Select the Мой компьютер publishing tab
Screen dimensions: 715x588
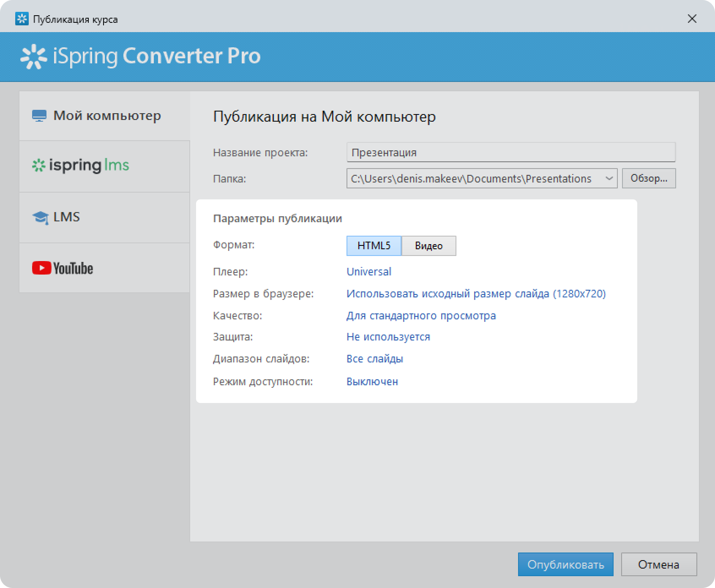coord(104,116)
